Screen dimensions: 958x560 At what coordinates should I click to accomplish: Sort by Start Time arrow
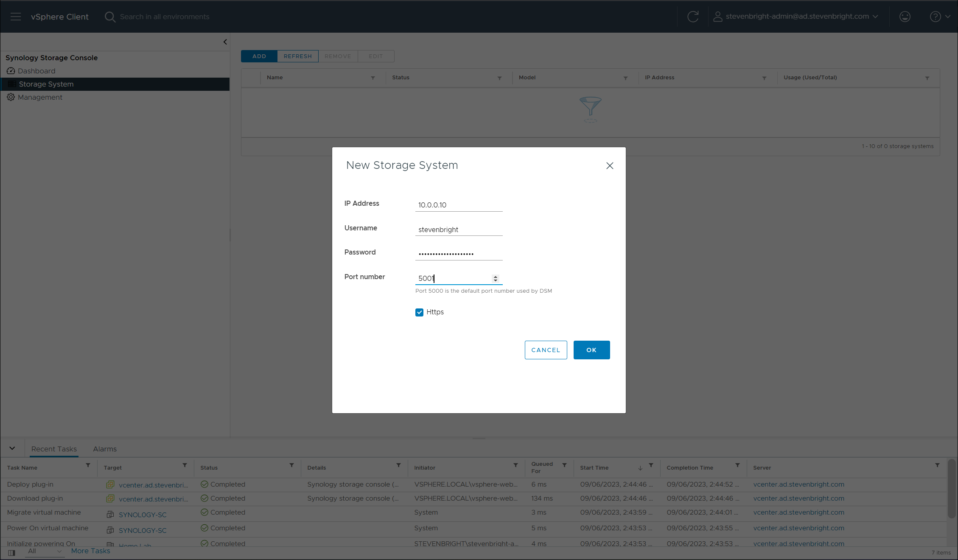coord(640,468)
